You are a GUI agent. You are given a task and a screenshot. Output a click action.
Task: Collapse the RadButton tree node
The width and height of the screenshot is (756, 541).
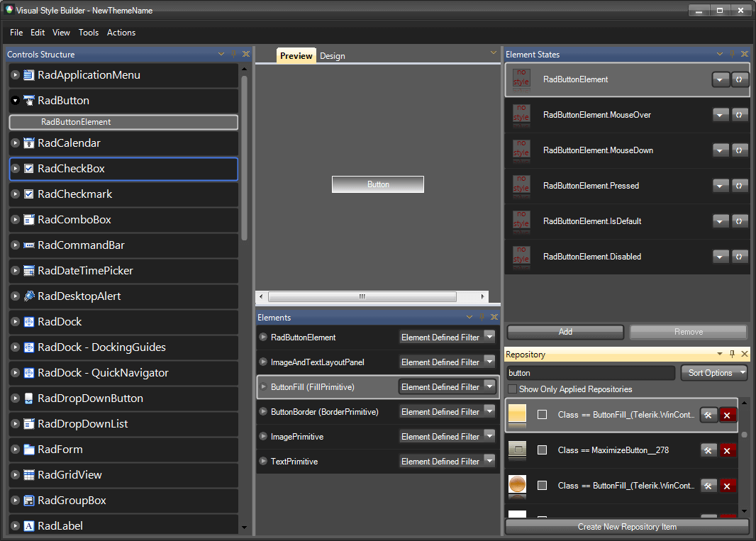click(15, 100)
